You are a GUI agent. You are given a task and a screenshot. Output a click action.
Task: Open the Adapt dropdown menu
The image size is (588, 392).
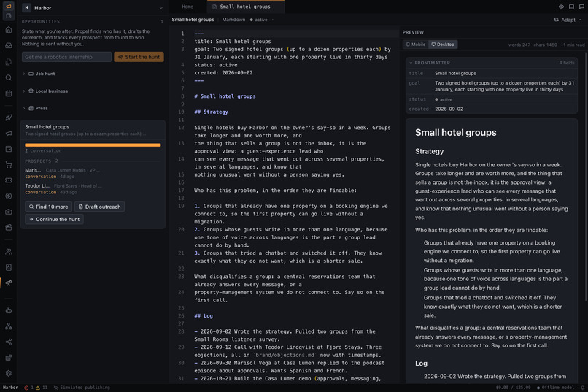(568, 20)
